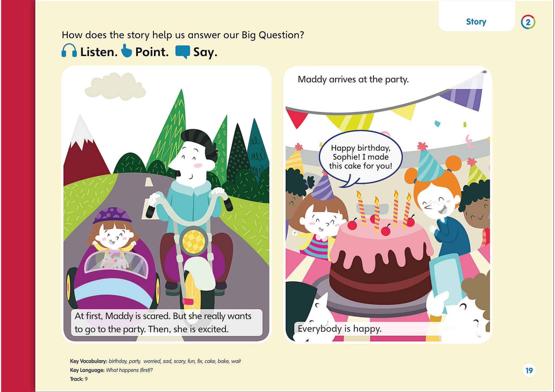Click the circled unit number 2 badge
This screenshot has height=392, width=555.
tap(528, 22)
